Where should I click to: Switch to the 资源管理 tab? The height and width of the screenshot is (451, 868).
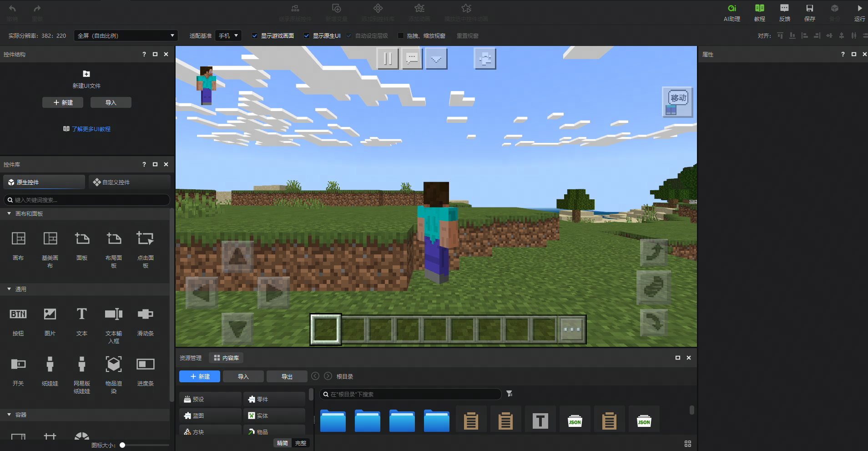[x=191, y=358]
